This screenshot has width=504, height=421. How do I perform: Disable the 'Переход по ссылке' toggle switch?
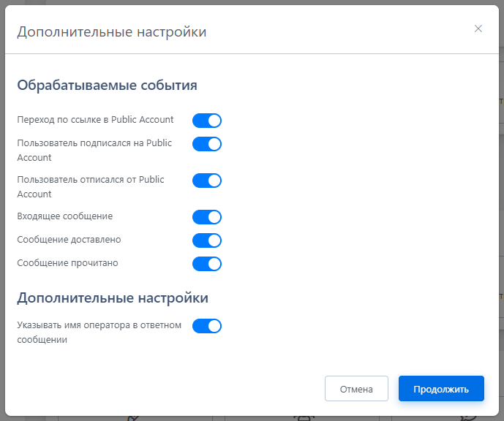[207, 121]
